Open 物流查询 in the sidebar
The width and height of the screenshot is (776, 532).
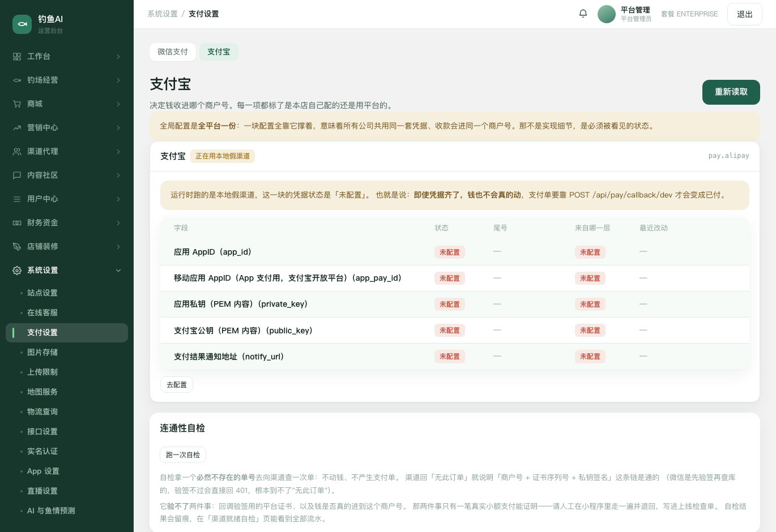point(67,412)
